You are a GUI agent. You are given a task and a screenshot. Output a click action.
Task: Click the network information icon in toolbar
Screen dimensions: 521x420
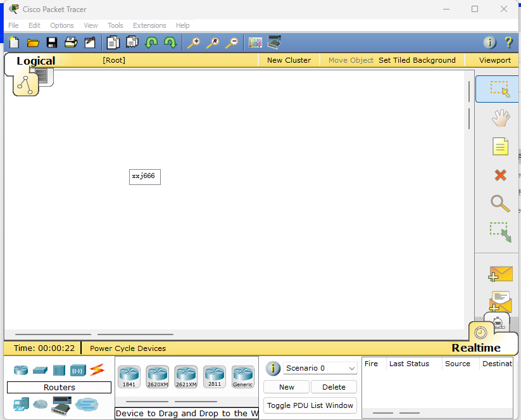pos(489,42)
